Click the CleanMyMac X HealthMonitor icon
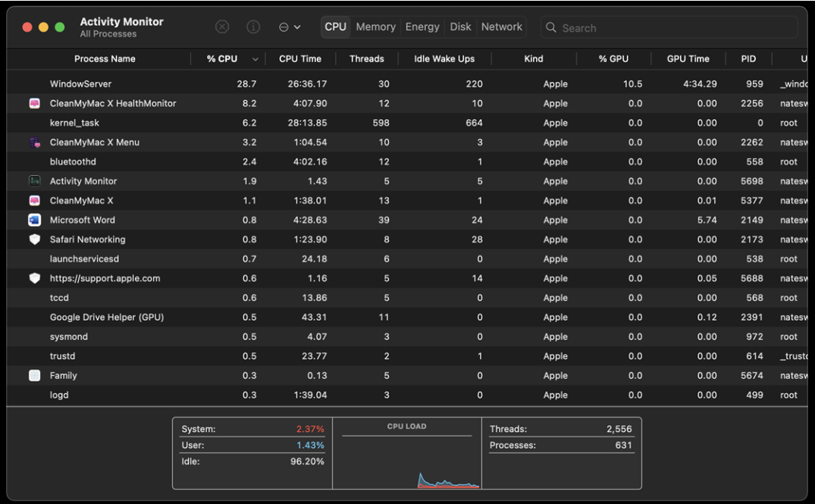 34,103
